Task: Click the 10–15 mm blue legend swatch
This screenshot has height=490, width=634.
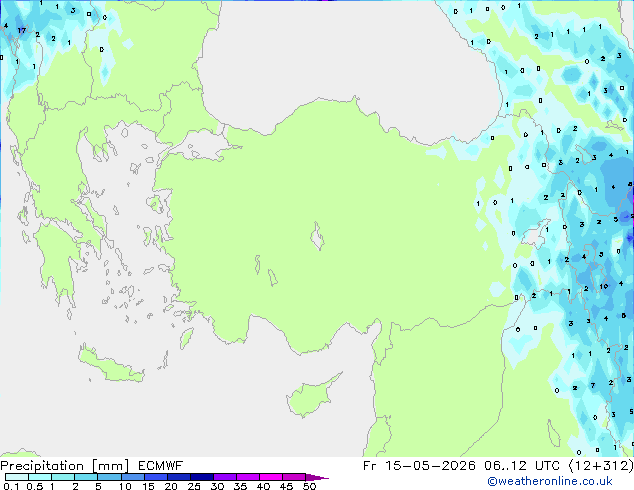Action: [132, 477]
